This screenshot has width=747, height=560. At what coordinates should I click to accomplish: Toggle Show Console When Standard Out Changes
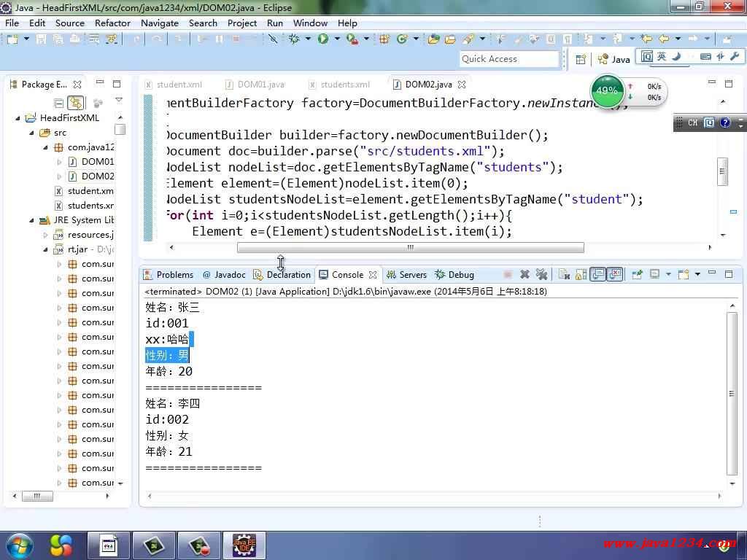[597, 274]
